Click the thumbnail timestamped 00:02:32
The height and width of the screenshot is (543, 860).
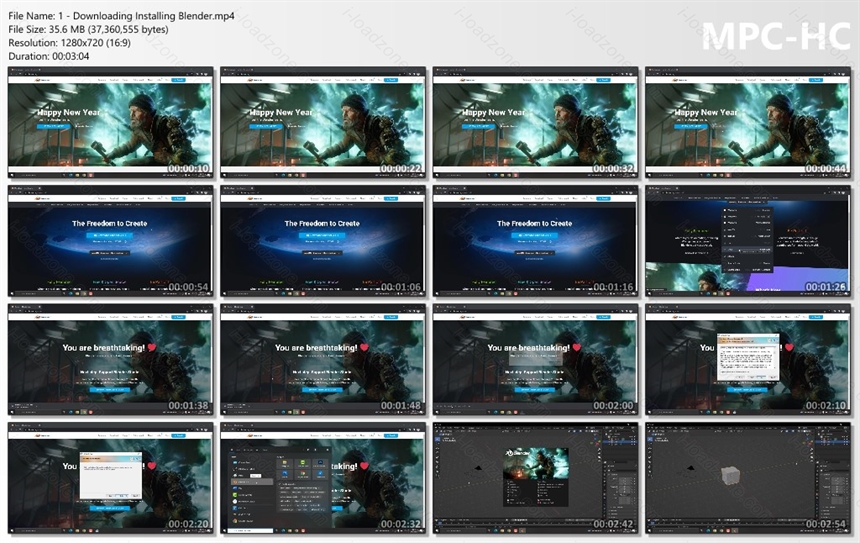(x=323, y=478)
